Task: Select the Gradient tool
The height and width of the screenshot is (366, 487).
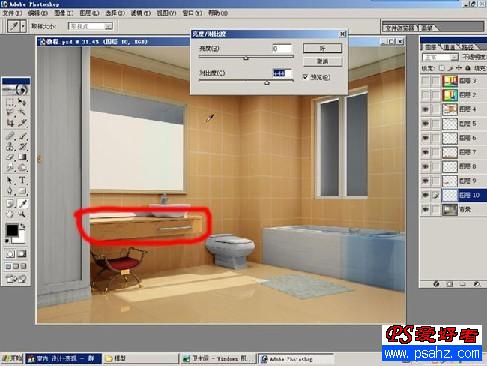Action: [x=22, y=157]
